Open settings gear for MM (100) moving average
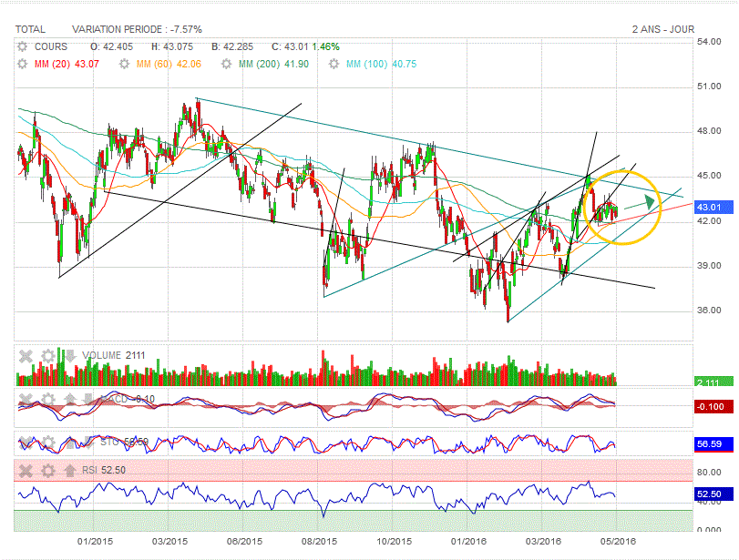Image resolution: width=739 pixels, height=560 pixels. pyautogui.click(x=334, y=64)
